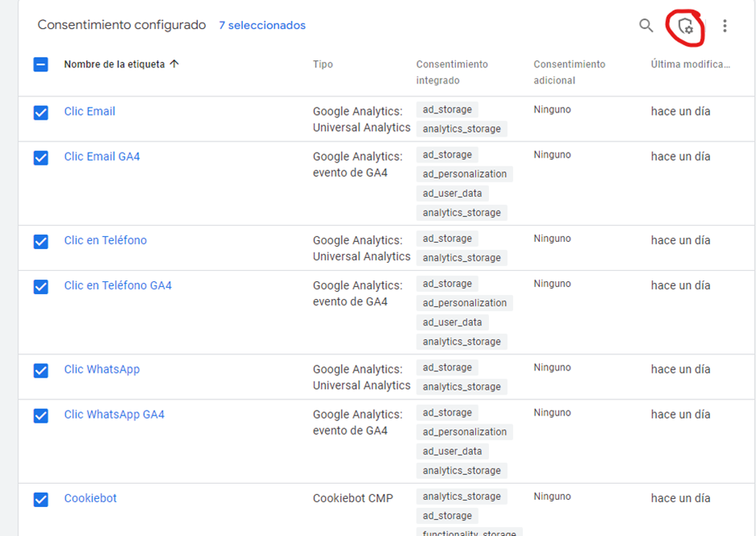Click ad_storage chip in Clic WhatsApp row
756x536 pixels.
tap(447, 368)
